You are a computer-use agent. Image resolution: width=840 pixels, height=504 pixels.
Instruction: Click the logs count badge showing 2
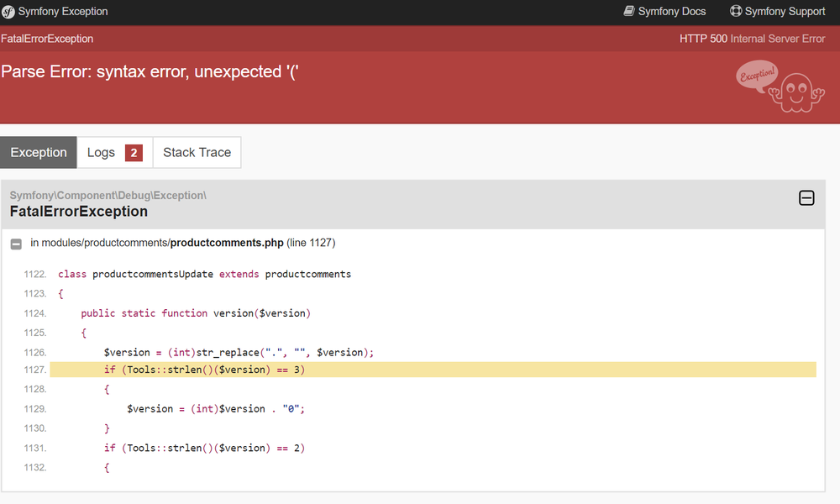pyautogui.click(x=134, y=153)
